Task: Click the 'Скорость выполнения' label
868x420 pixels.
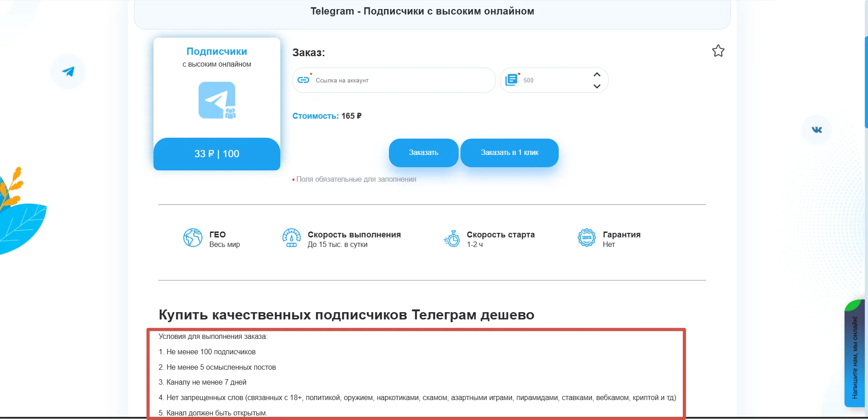Action: (354, 235)
